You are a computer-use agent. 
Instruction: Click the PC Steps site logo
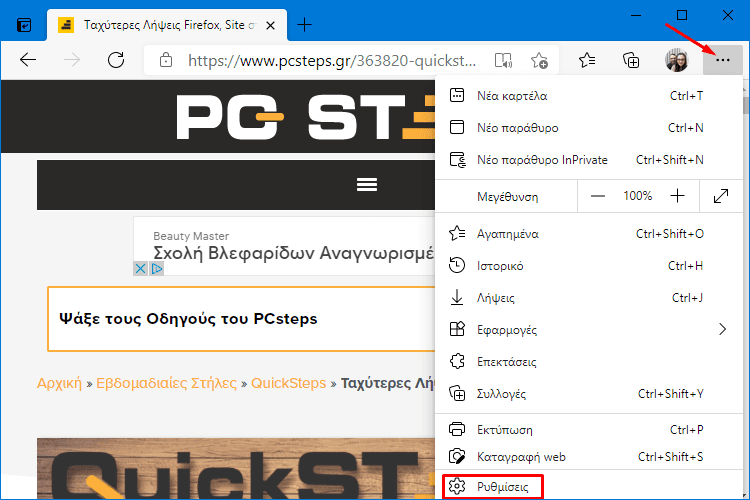[306, 117]
